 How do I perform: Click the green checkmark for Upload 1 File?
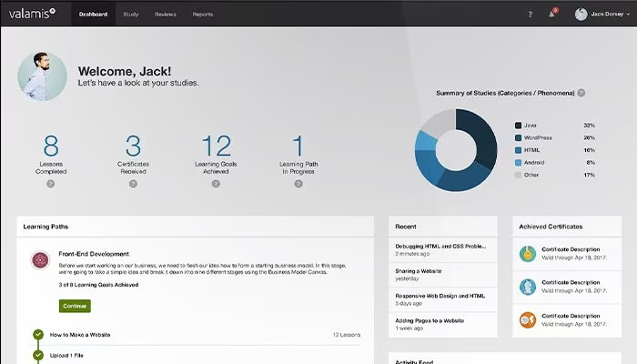pos(38,355)
